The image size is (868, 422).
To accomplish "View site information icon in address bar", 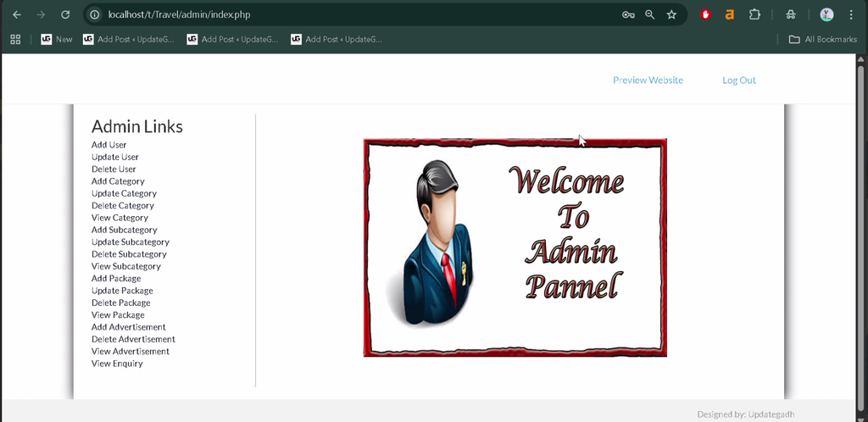I will 95,15.
